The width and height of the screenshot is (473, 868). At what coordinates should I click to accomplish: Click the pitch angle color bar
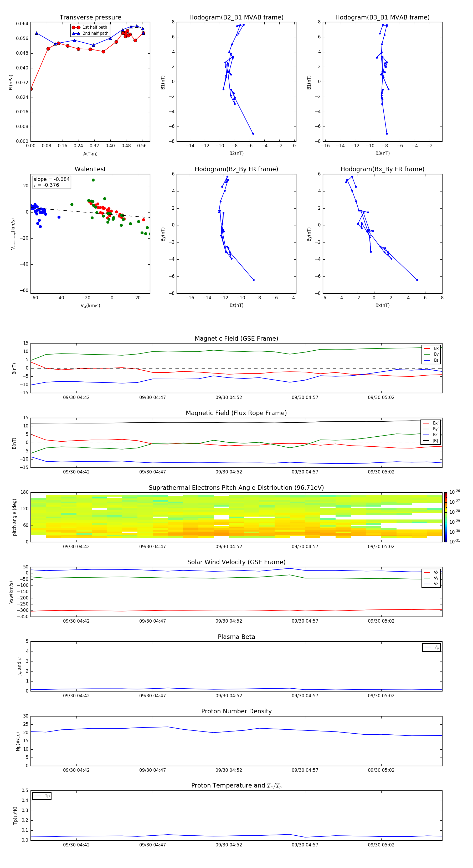click(446, 517)
